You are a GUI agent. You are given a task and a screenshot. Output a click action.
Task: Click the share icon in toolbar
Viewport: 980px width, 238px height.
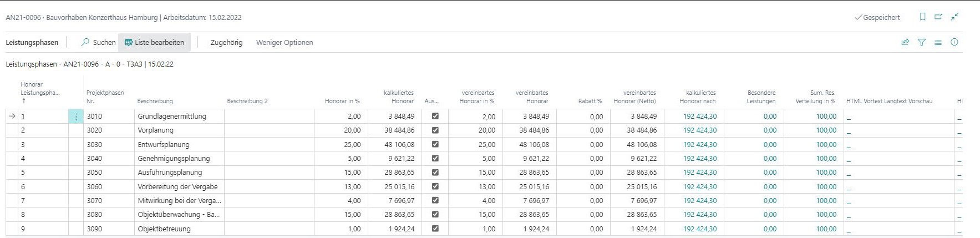(905, 42)
